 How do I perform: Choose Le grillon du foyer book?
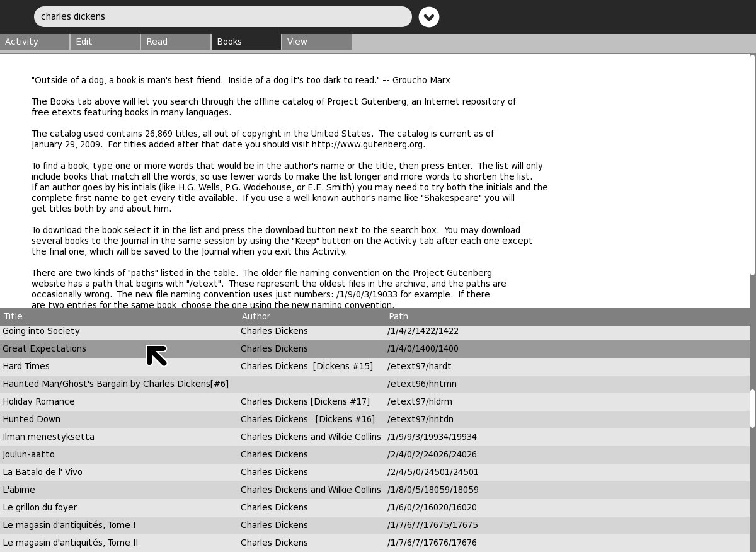[x=40, y=507]
